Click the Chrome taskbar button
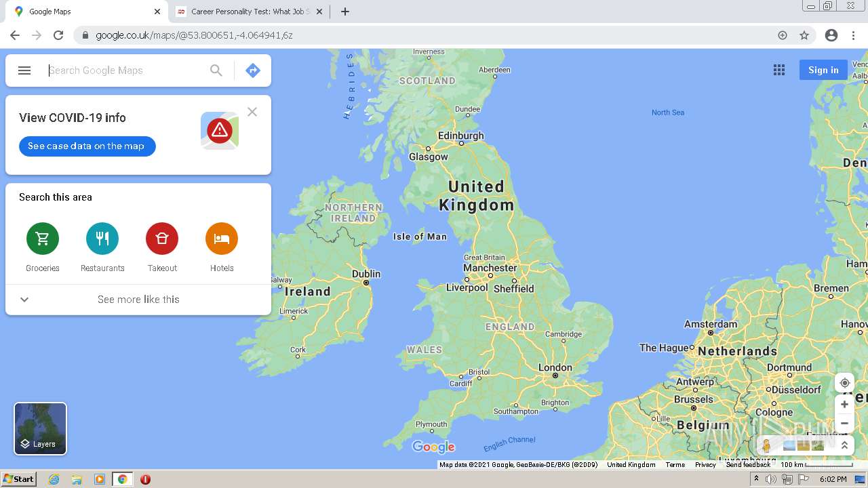 click(123, 479)
